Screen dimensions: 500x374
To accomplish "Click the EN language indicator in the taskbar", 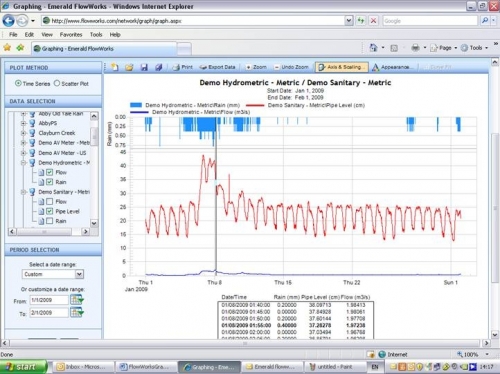I will pos(375,367).
